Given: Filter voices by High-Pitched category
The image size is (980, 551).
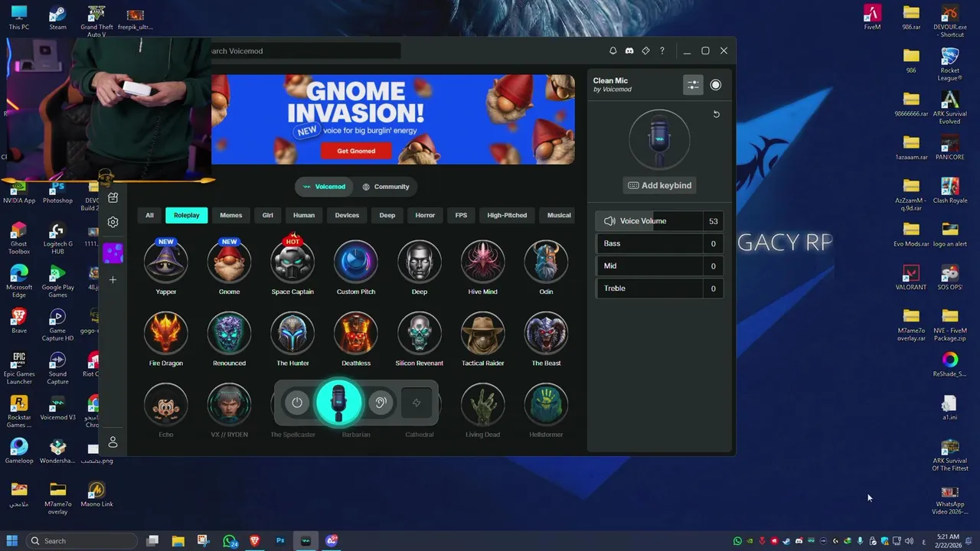Looking at the screenshot, I should coord(507,215).
